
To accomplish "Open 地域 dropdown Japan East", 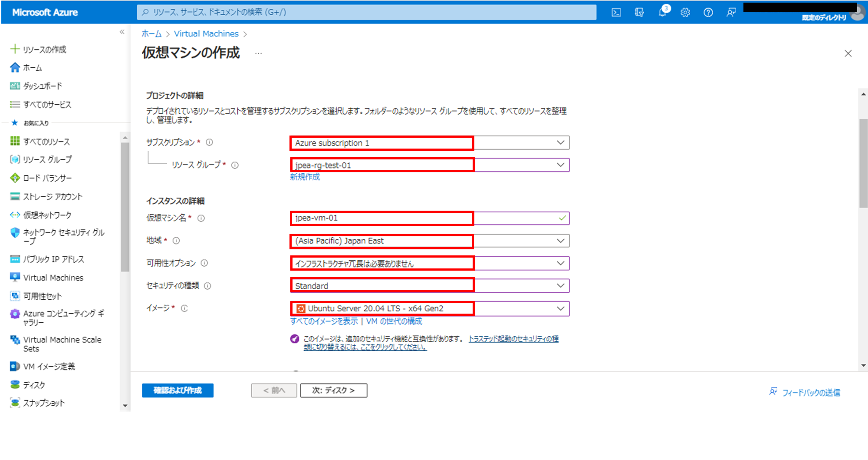I will (x=430, y=241).
